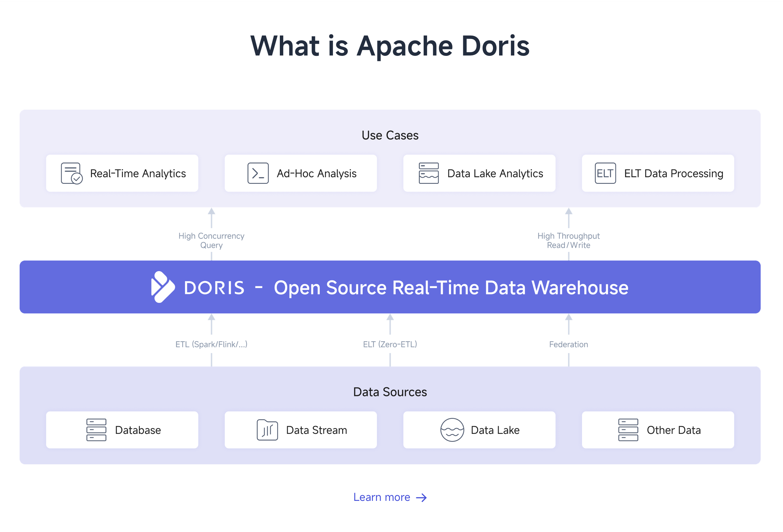This screenshot has height=532, width=783.
Task: Click the ELT (Zero-ETL) label
Action: pyautogui.click(x=390, y=345)
